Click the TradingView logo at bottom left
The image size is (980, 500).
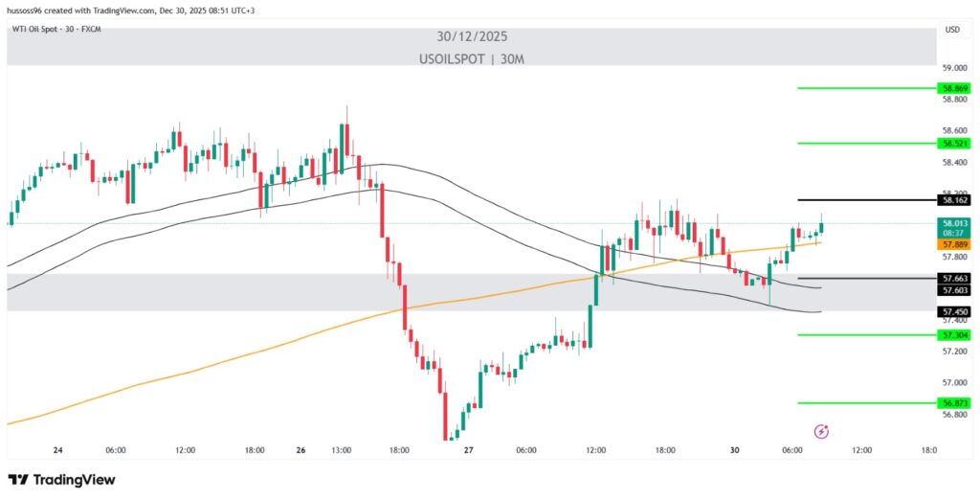point(61,479)
